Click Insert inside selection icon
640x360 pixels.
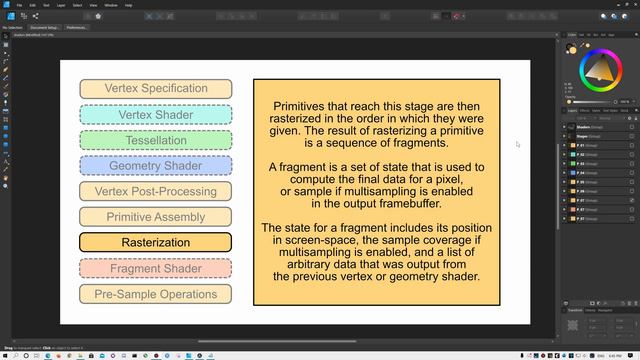pyautogui.click(x=624, y=16)
